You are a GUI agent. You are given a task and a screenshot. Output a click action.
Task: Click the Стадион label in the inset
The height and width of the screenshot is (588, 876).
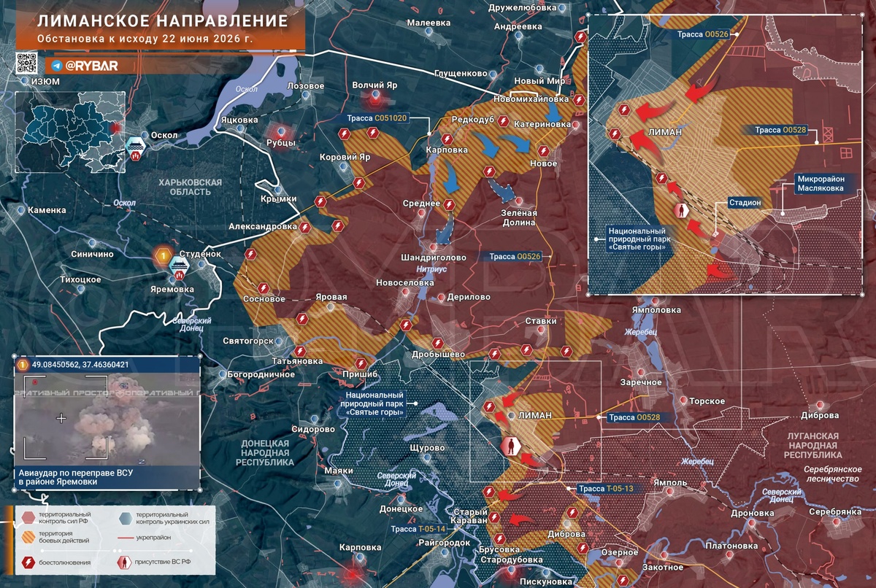[x=745, y=203]
